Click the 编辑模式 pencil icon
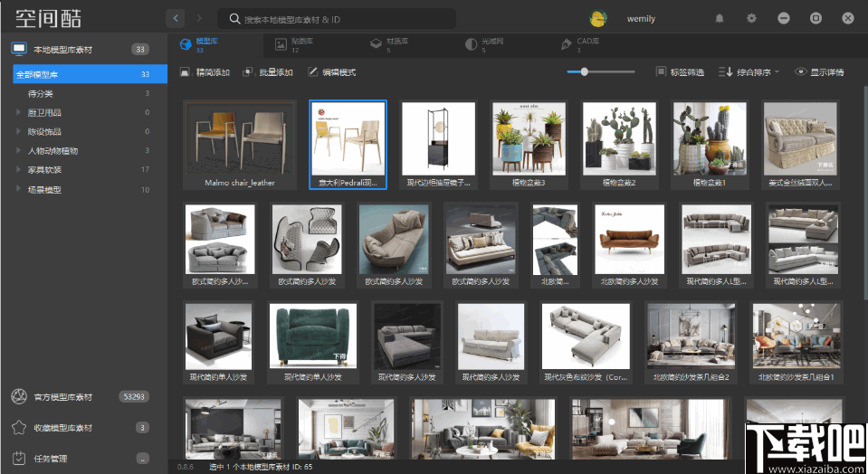868x474 pixels. click(313, 71)
